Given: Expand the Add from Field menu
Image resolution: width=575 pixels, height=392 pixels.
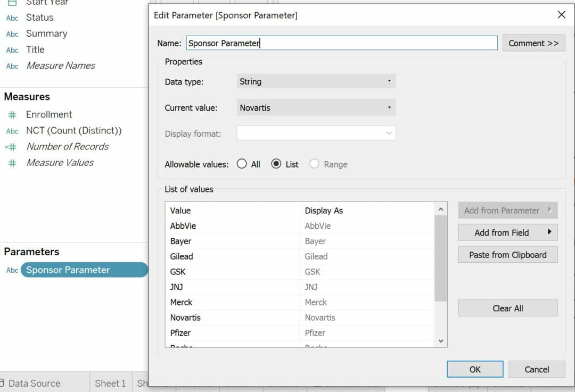Looking at the screenshot, I should [507, 232].
